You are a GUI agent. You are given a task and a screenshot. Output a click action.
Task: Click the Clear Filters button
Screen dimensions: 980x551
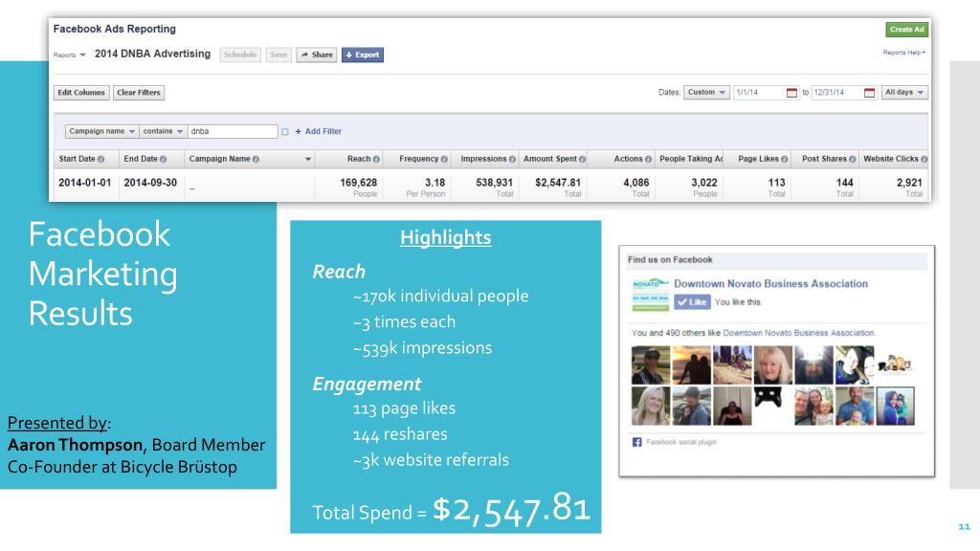(139, 93)
